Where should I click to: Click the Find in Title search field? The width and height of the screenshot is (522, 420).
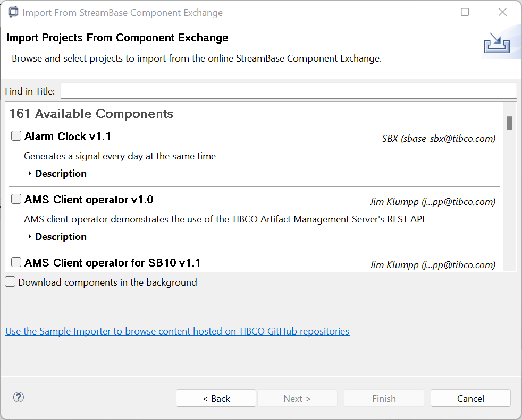pos(288,91)
